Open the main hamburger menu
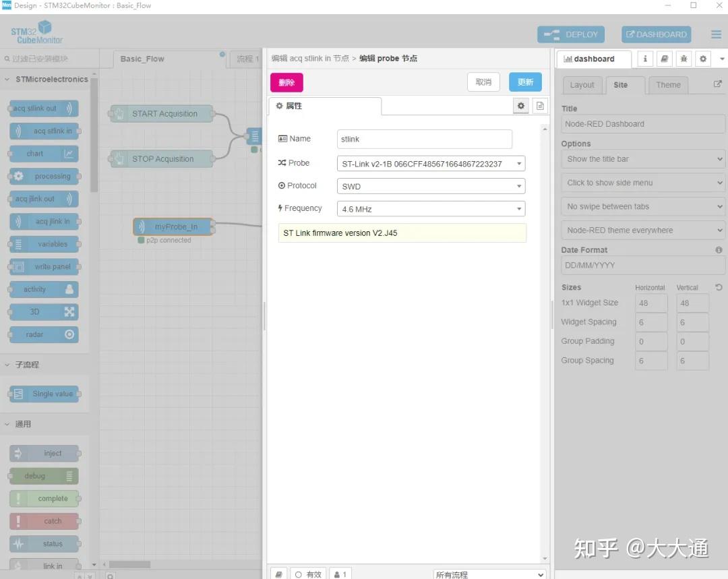 point(715,34)
